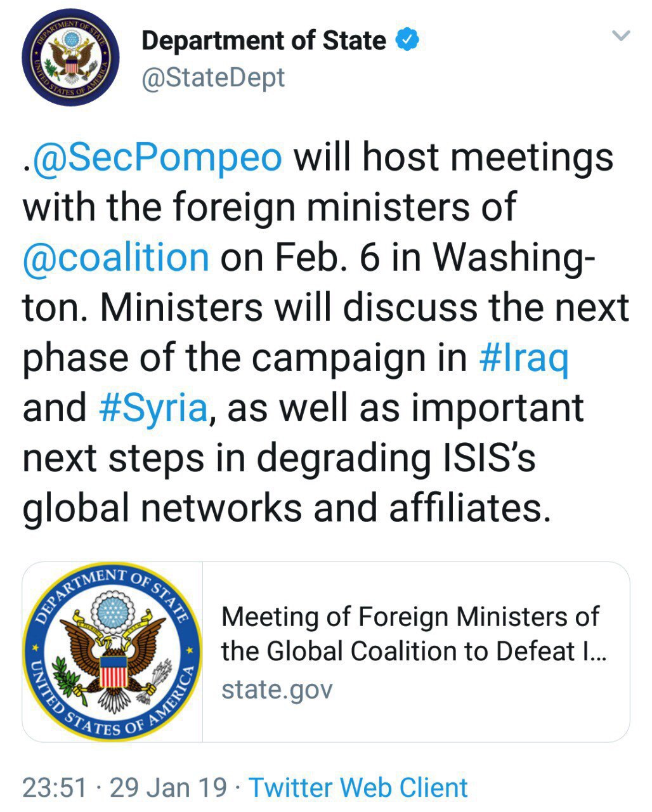Open the @SecPompeo mention
652x812 pixels.
(x=156, y=158)
